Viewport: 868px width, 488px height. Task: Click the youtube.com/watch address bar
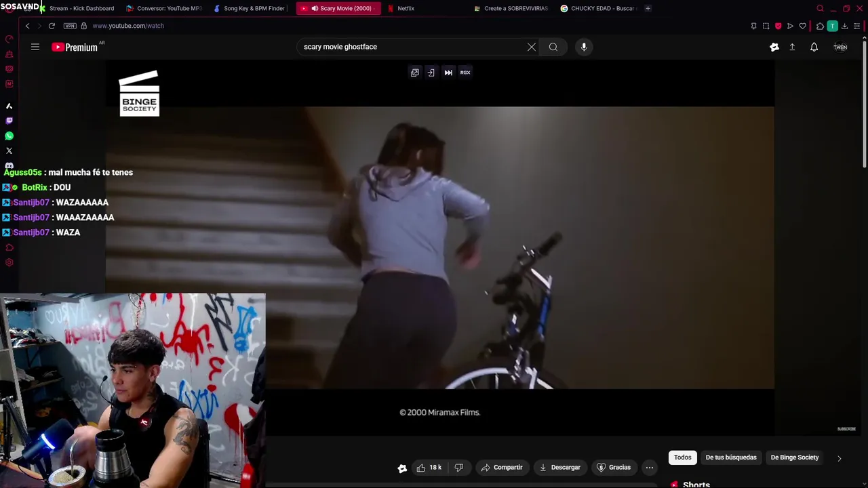[128, 26]
